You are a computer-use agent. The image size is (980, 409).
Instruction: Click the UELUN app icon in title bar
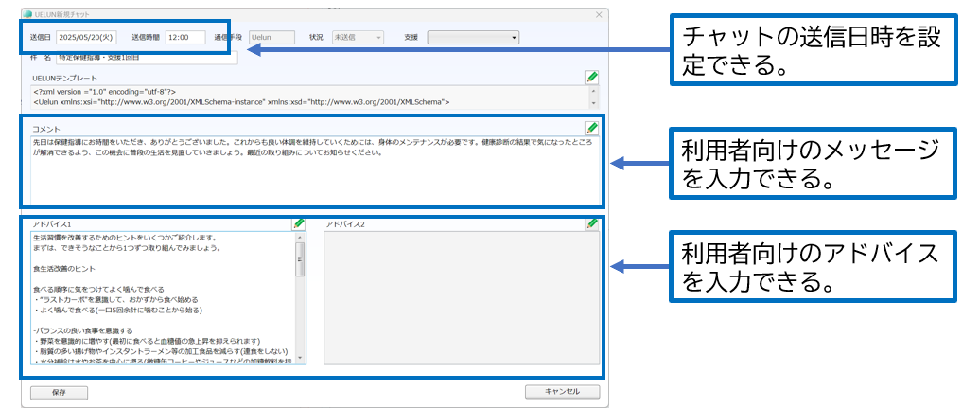[26, 15]
